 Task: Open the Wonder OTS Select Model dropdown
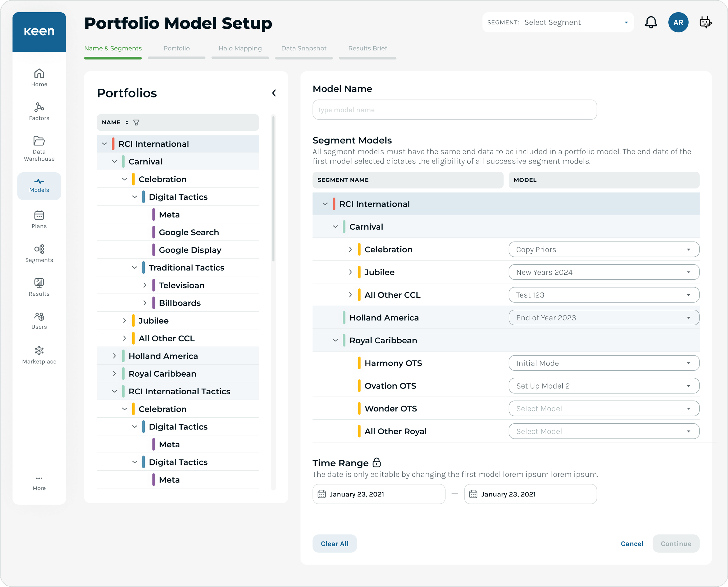603,409
